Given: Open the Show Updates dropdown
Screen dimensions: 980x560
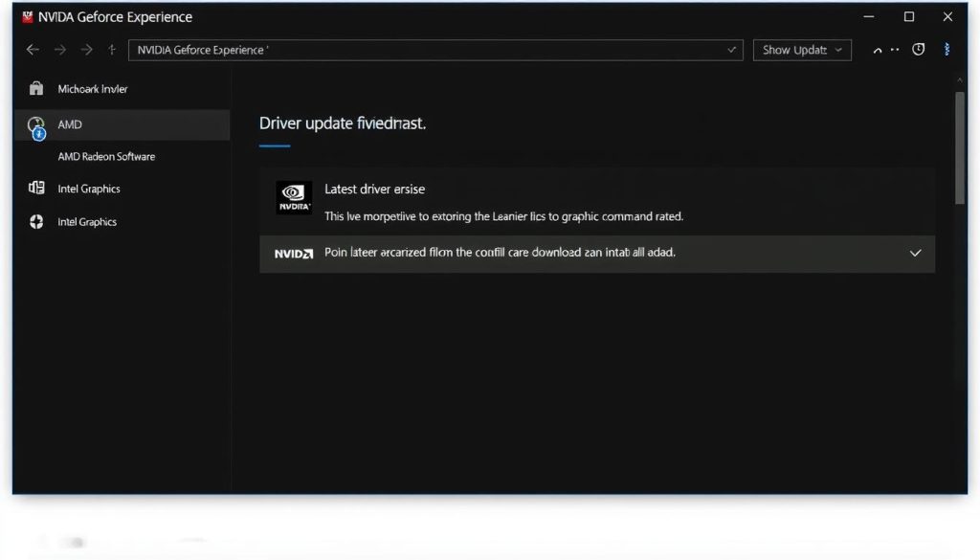Looking at the screenshot, I should [802, 50].
